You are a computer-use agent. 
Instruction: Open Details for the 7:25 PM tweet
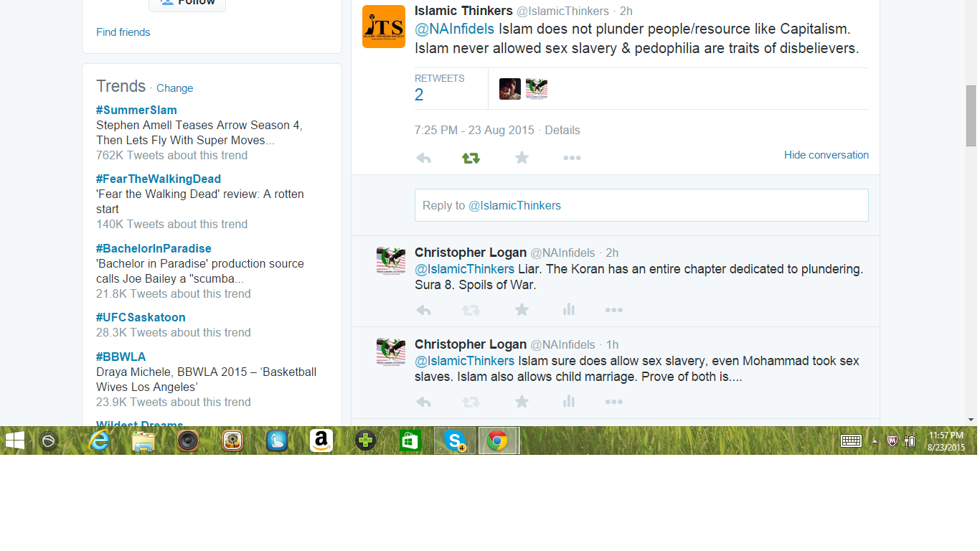(562, 130)
